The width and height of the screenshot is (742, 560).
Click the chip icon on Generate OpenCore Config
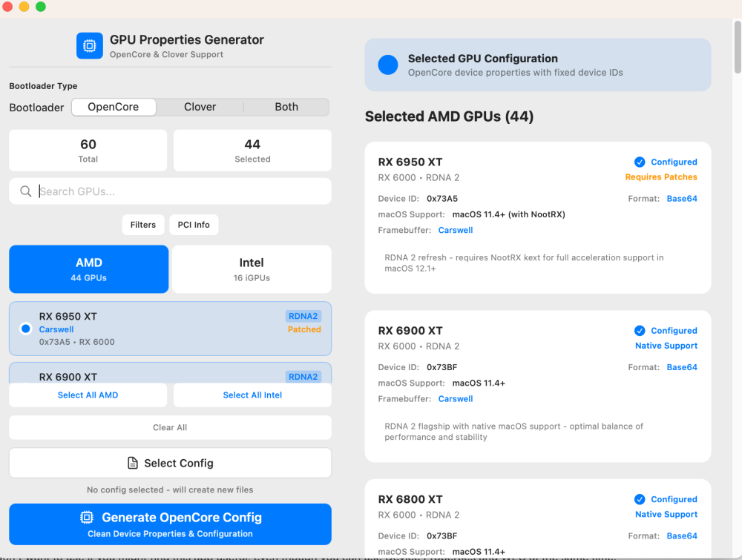(87, 518)
